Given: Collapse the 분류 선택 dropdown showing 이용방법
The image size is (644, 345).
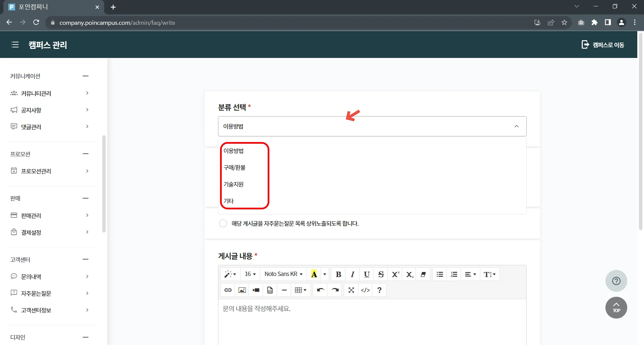Looking at the screenshot, I should point(372,126).
